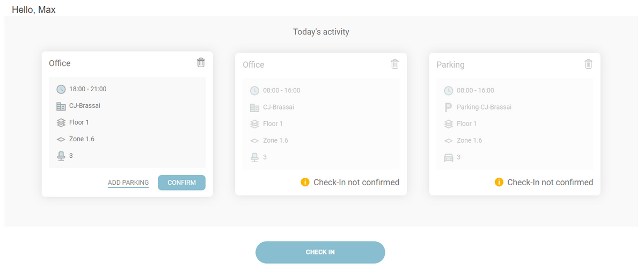Click the Parking-CJ-Brassai location text
644x269 pixels.
click(x=484, y=107)
